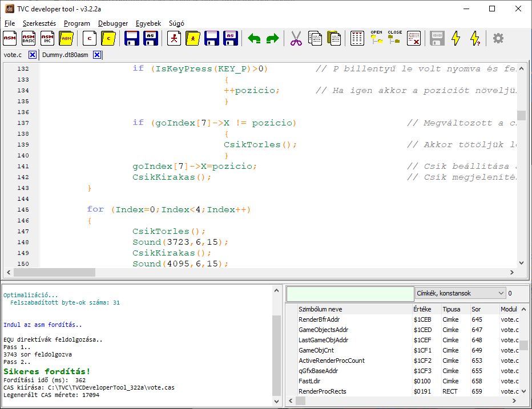Run build with the yellow lightning bolt

click(456, 38)
